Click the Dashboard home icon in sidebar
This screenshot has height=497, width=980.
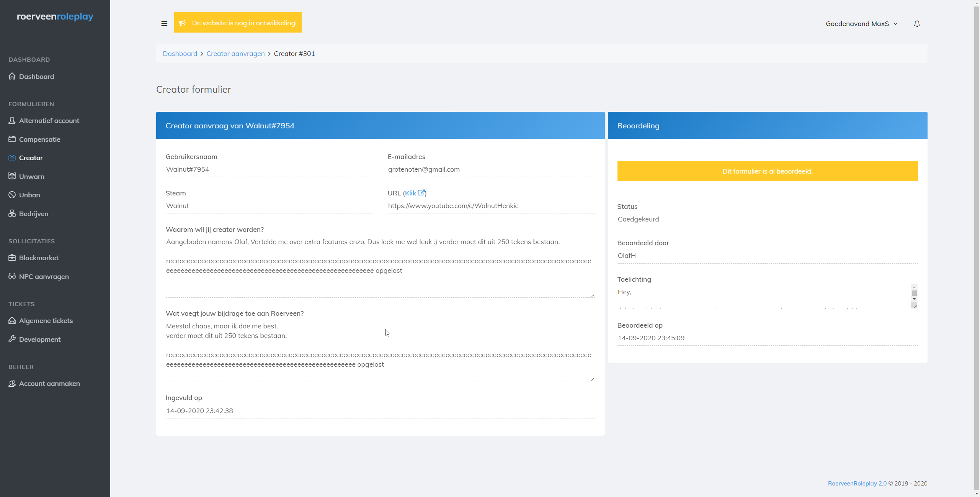12,76
